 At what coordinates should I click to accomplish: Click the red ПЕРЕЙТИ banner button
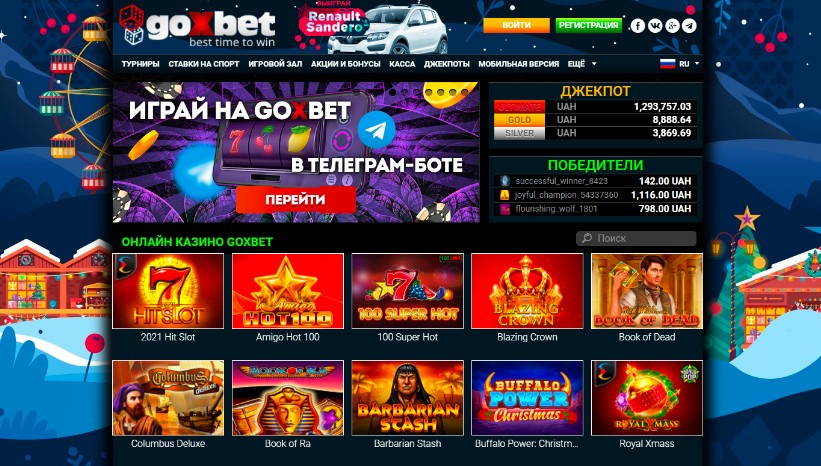pyautogui.click(x=295, y=199)
